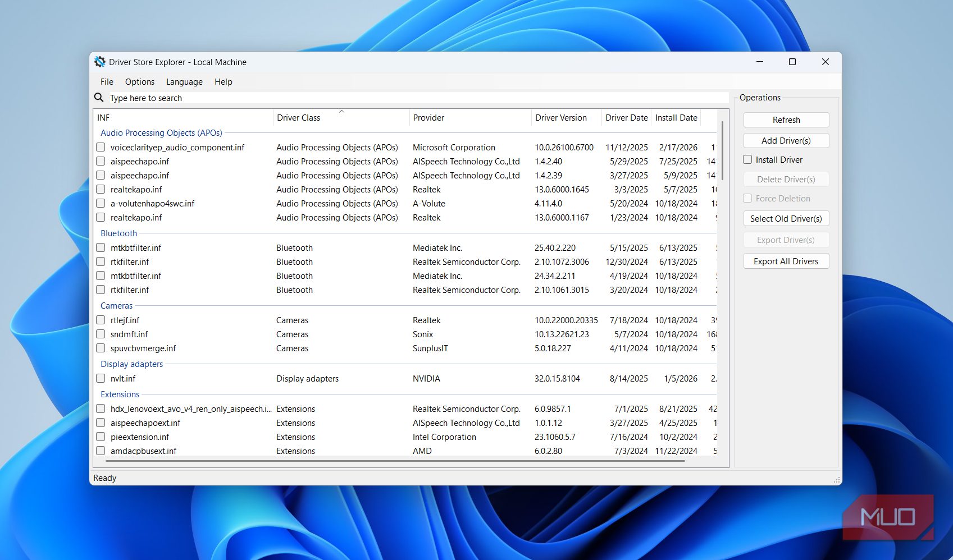Maximize the Driver Store Explorer window
This screenshot has height=560, width=953.
pos(792,62)
